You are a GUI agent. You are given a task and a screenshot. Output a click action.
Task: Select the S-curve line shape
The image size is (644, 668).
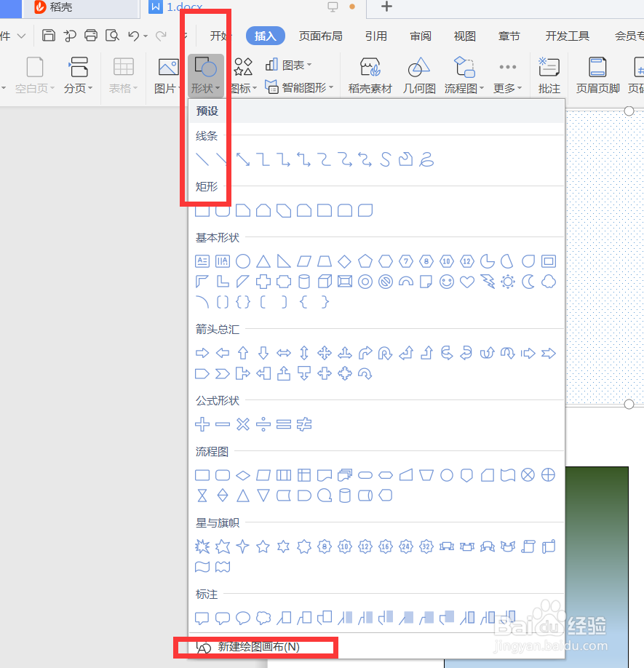(386, 159)
